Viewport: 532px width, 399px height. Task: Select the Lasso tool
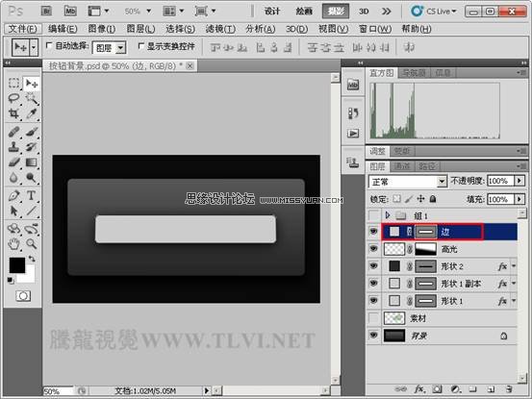tap(13, 98)
